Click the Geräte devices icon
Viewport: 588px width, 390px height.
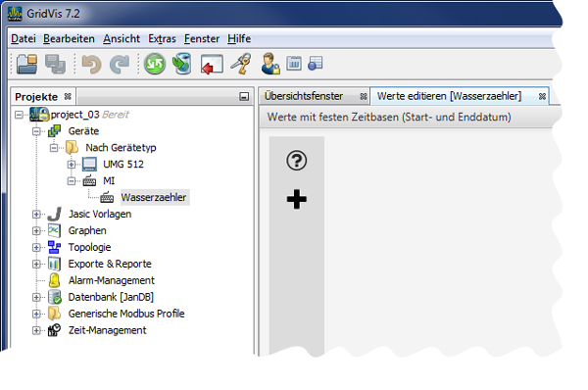pyautogui.click(x=54, y=131)
